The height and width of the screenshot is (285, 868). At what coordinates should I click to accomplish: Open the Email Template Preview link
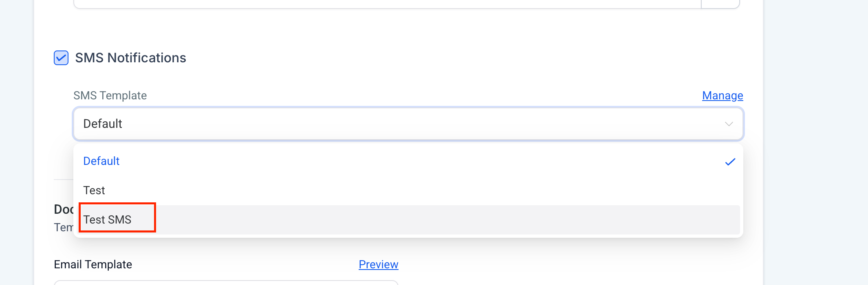click(x=378, y=265)
